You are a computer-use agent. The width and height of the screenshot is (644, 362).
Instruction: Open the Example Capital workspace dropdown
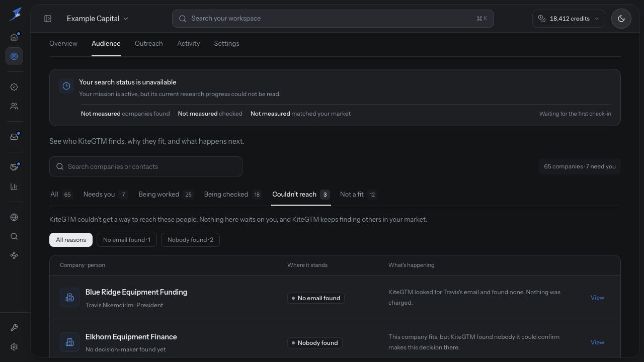pos(98,19)
